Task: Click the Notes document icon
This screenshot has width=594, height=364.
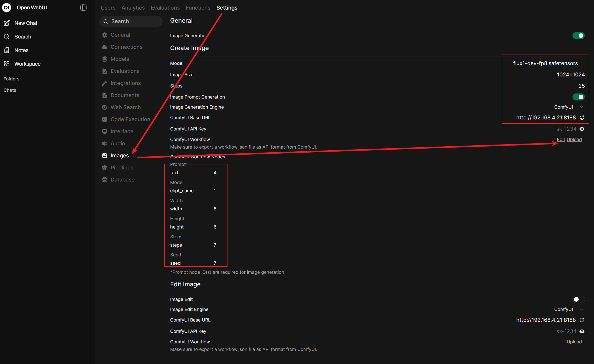Action: tap(7, 50)
